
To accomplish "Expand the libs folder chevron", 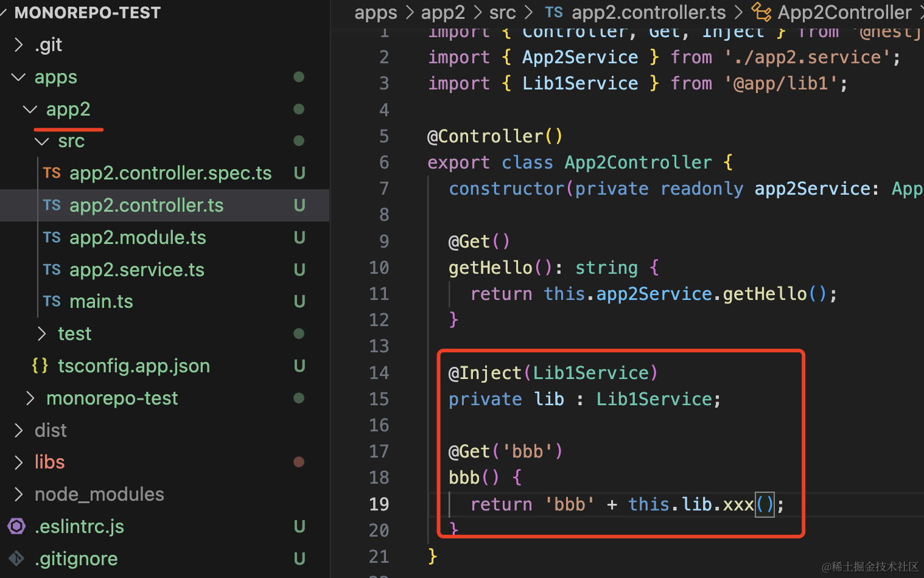I will coord(19,462).
